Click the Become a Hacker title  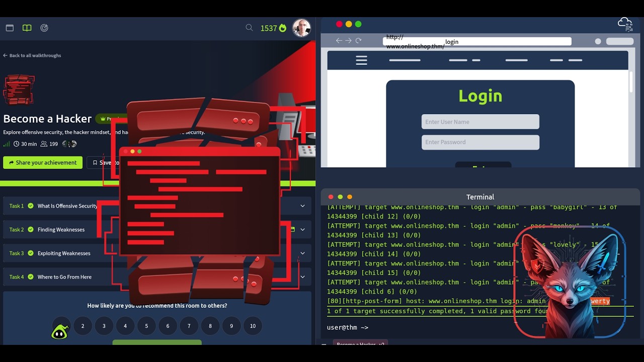[x=47, y=119]
